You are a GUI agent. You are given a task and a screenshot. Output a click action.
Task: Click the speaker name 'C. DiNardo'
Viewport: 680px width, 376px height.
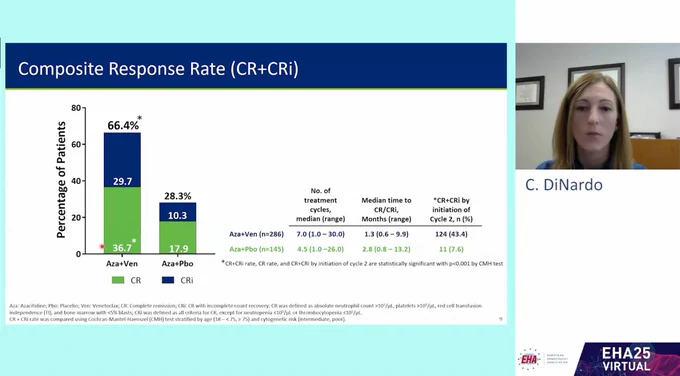coord(564,185)
